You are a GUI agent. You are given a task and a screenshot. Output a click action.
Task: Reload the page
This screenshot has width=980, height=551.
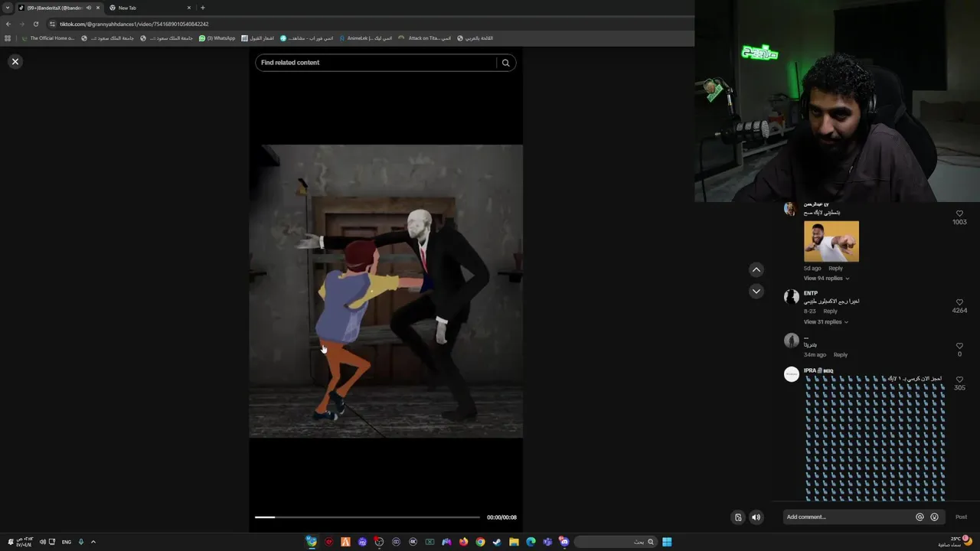[x=35, y=24]
